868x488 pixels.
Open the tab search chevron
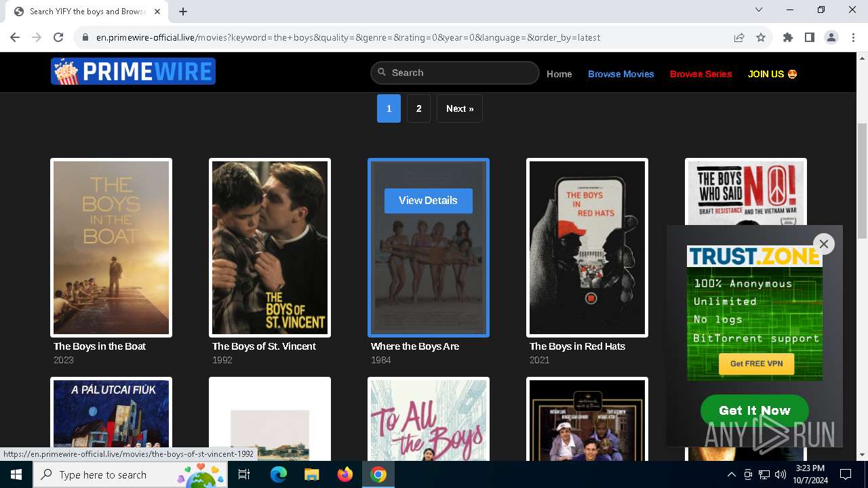click(759, 9)
